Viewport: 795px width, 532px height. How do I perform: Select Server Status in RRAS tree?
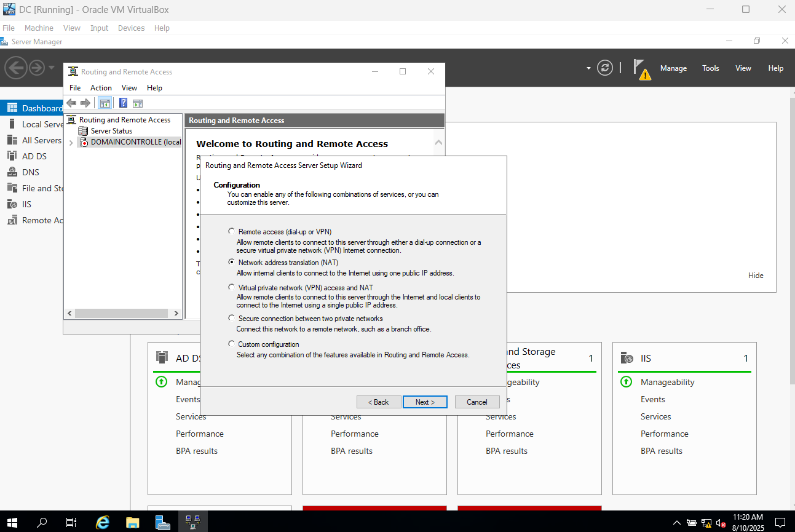click(x=111, y=131)
